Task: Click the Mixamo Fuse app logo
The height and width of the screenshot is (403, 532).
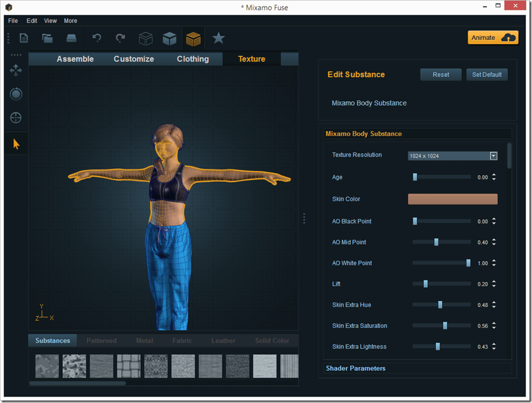Action: (x=9, y=7)
